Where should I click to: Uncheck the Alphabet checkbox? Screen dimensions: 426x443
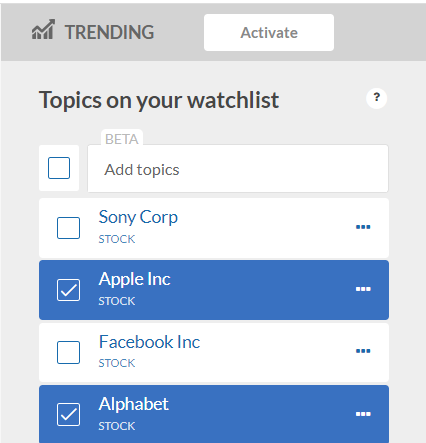pos(68,415)
